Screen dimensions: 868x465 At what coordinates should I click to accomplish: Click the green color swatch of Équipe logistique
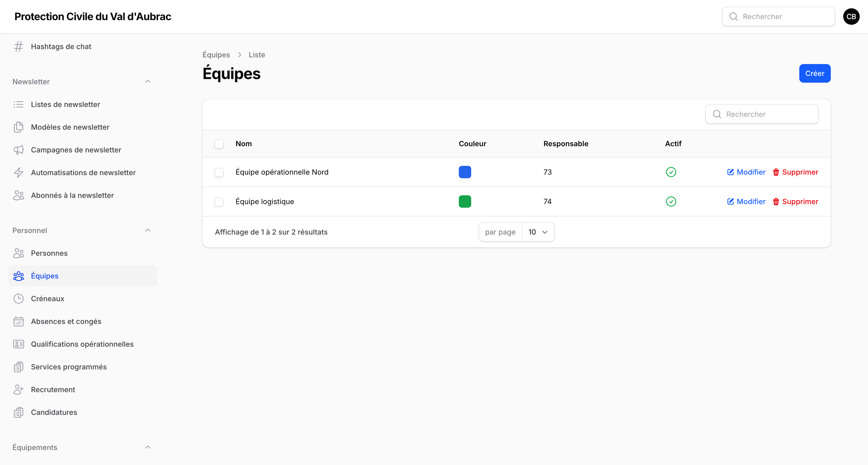tap(465, 202)
